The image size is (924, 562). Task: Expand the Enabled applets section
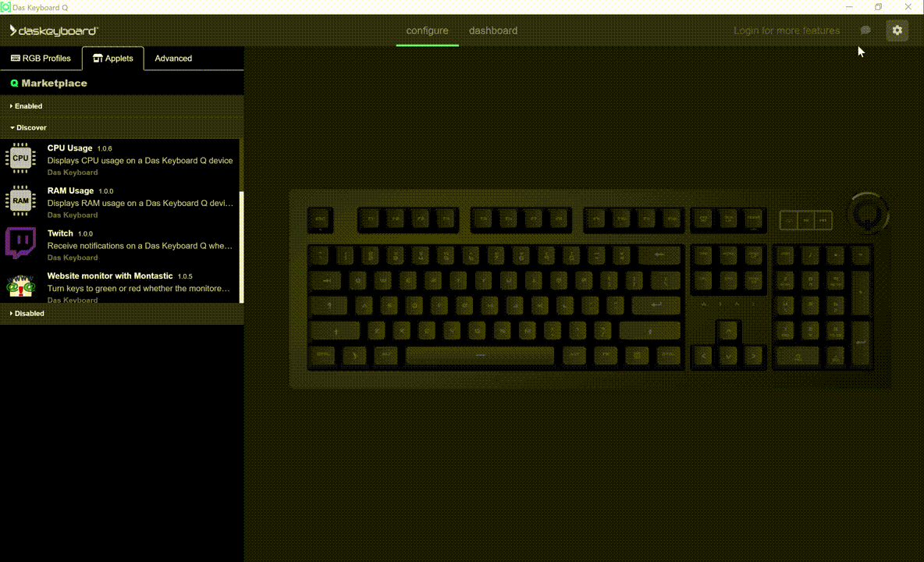(27, 106)
